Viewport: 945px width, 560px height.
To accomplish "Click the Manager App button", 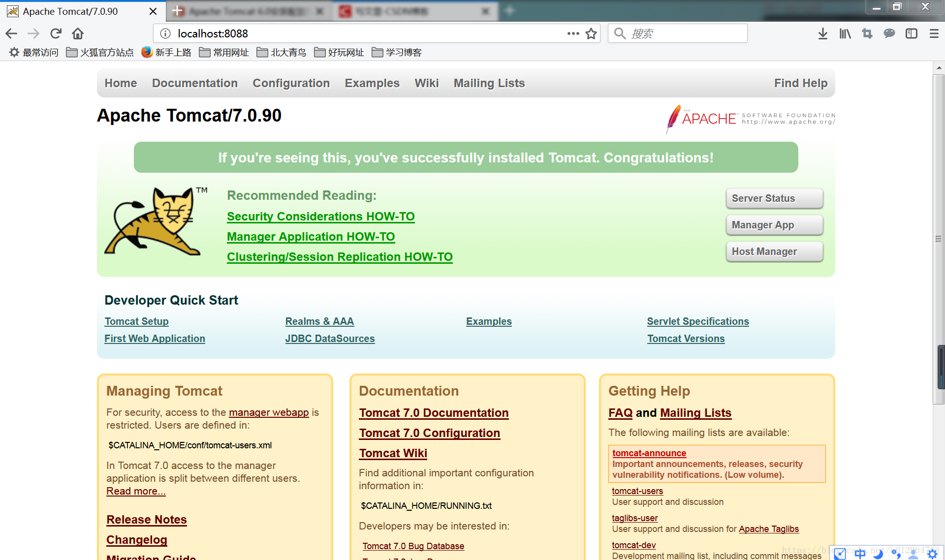I will point(774,225).
